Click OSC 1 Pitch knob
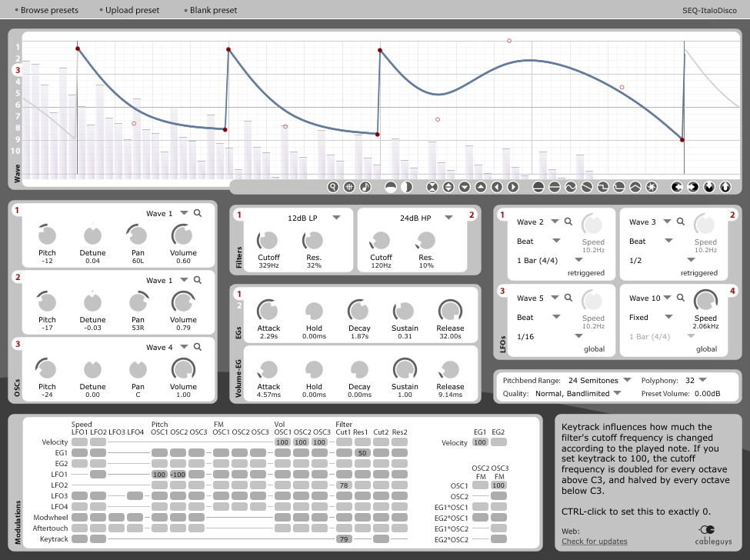This screenshot has height=560, width=750. [47, 235]
